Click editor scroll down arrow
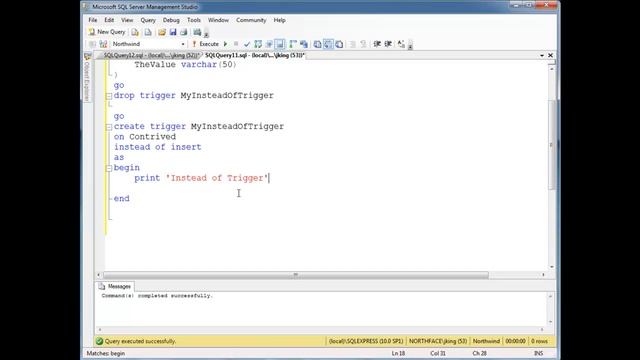 pyautogui.click(x=551, y=267)
